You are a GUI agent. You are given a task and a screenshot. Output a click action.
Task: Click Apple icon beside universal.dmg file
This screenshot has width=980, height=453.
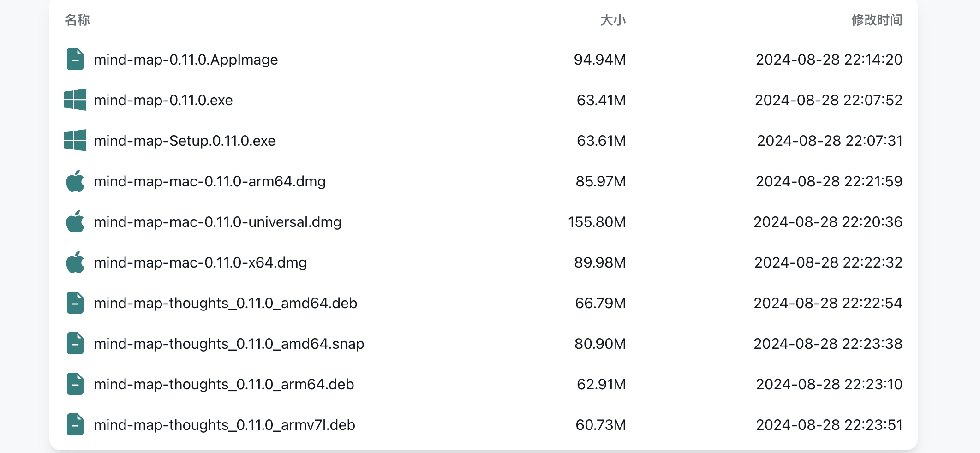tap(75, 221)
